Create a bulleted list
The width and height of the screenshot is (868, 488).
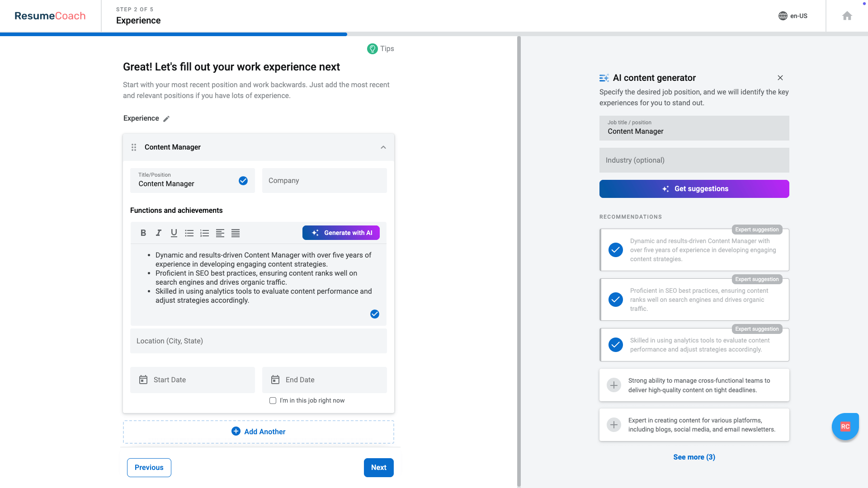pos(189,233)
